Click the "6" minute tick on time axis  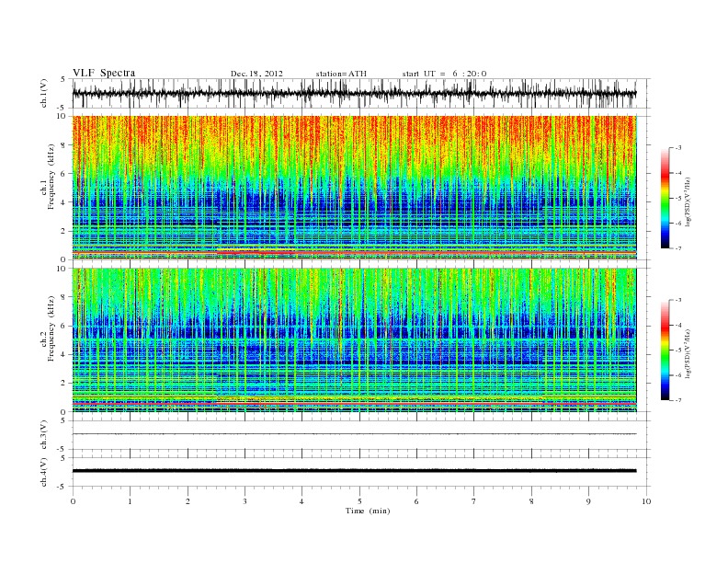point(416,501)
